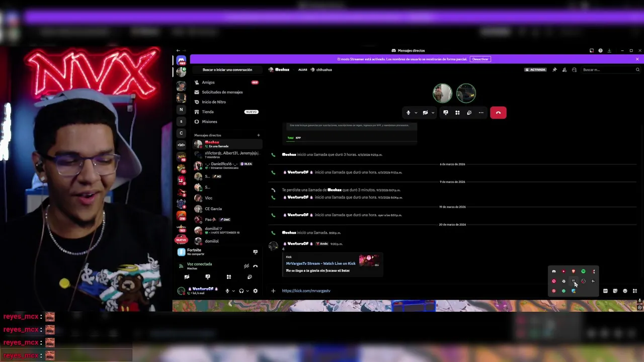This screenshot has width=644, height=362.
Task: Open more options ellipsis in call controls
Action: (481, 113)
